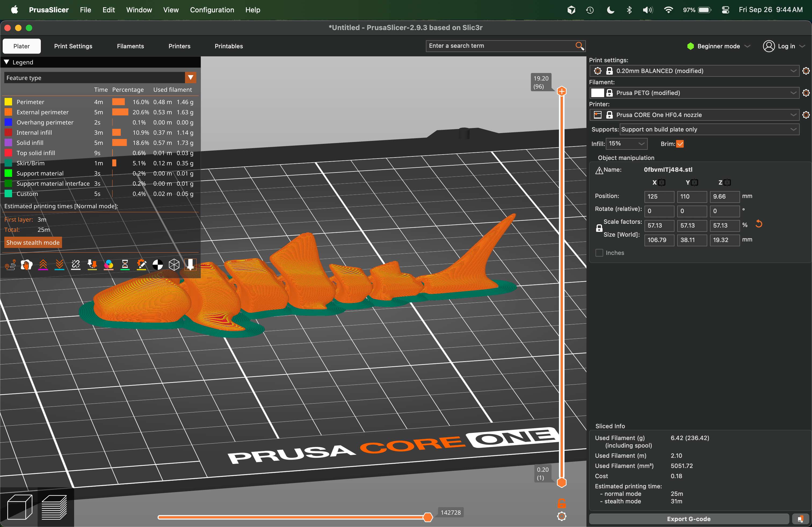Toggle center of gravity marker icon
Screen dimensions: 812x527
(158, 265)
